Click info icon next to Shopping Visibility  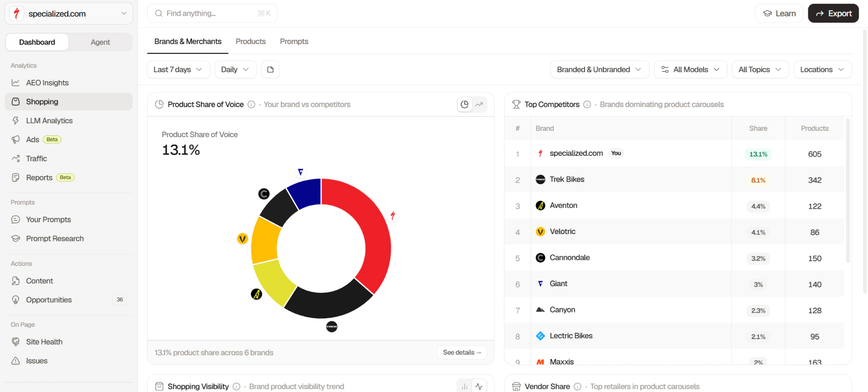[x=236, y=386]
